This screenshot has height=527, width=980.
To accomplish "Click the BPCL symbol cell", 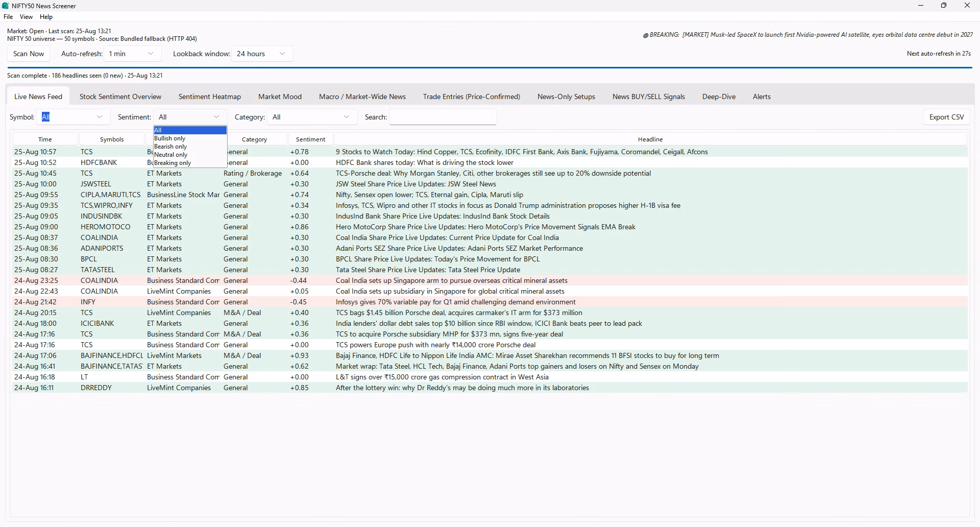I will [x=89, y=259].
